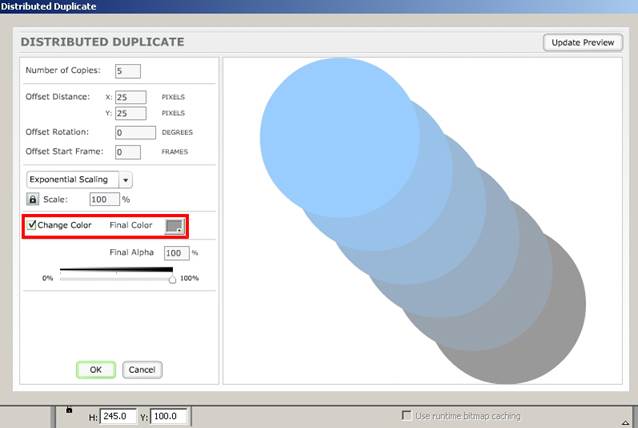Enable Use runtime bitmap caching checkbox

coord(406,415)
